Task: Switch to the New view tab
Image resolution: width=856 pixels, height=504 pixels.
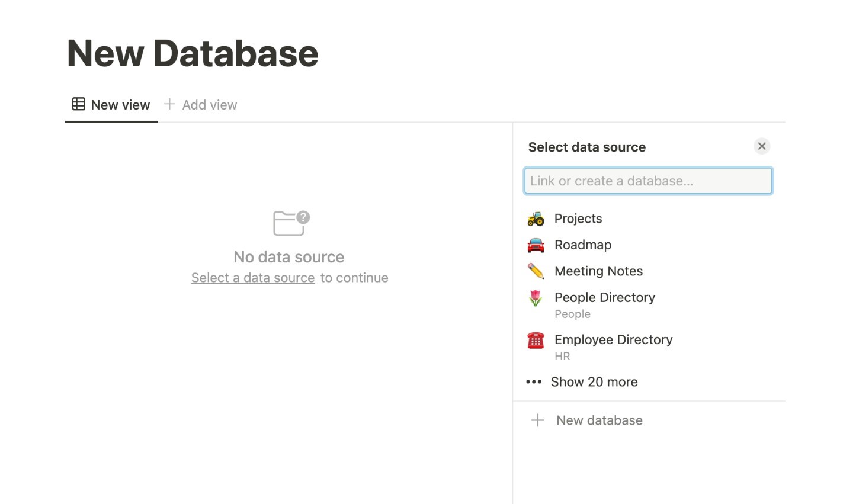Action: 111,105
